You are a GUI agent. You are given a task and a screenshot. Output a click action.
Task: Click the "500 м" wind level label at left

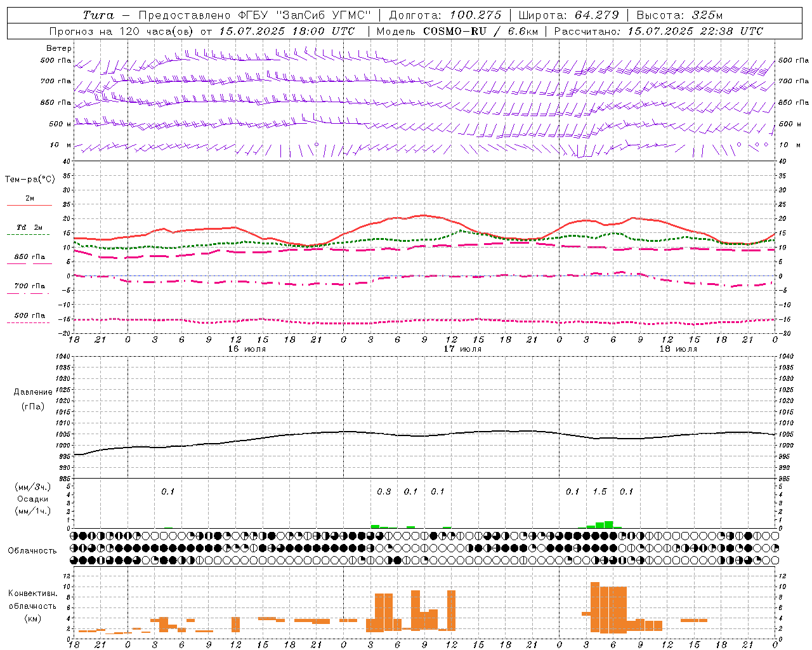coord(60,124)
